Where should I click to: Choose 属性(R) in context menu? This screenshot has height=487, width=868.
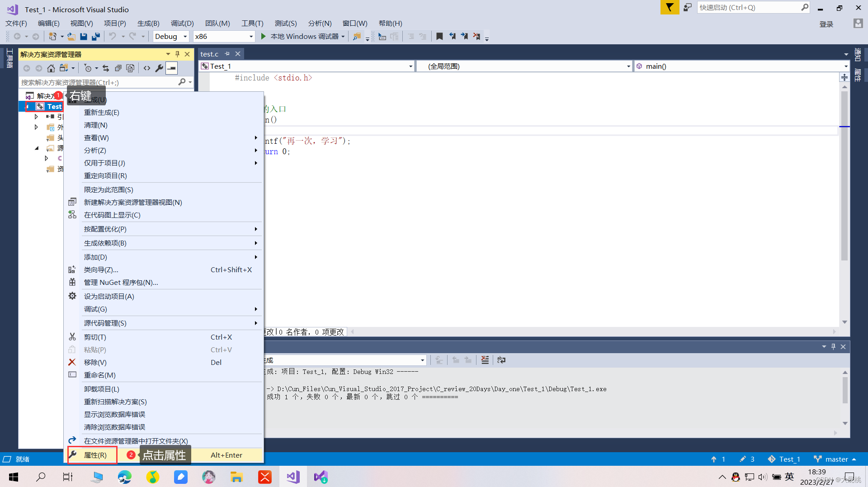[164, 455]
